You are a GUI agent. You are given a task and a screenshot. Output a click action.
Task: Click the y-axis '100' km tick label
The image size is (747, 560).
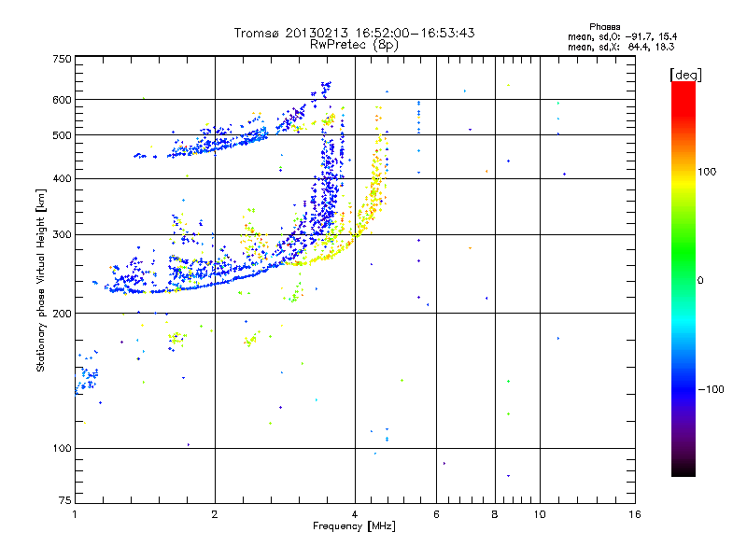tap(62, 449)
